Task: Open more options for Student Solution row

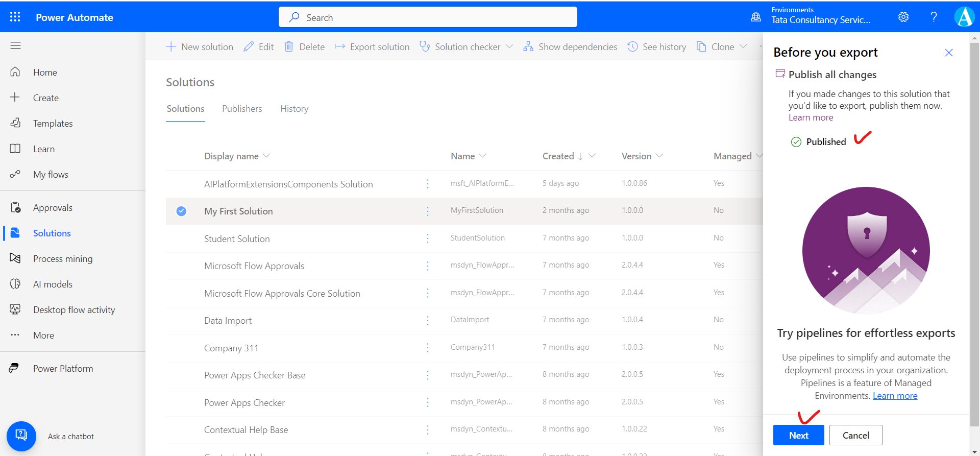Action: [x=428, y=238]
